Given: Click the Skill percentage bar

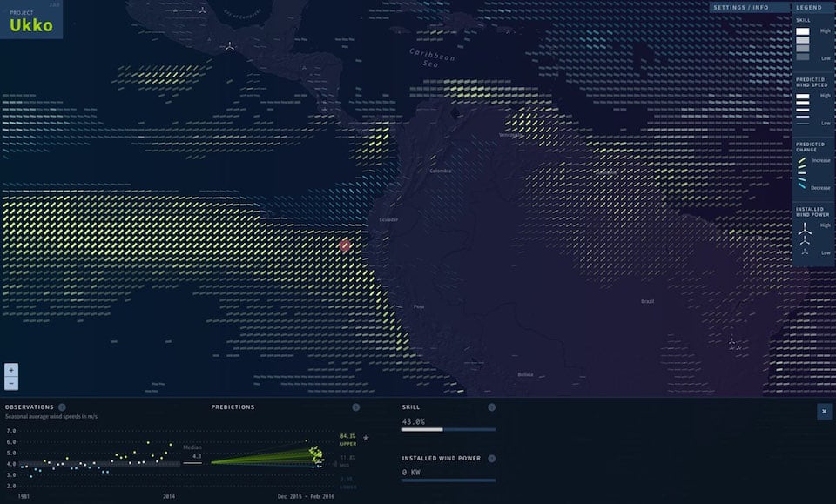Looking at the screenshot, I should click(448, 429).
